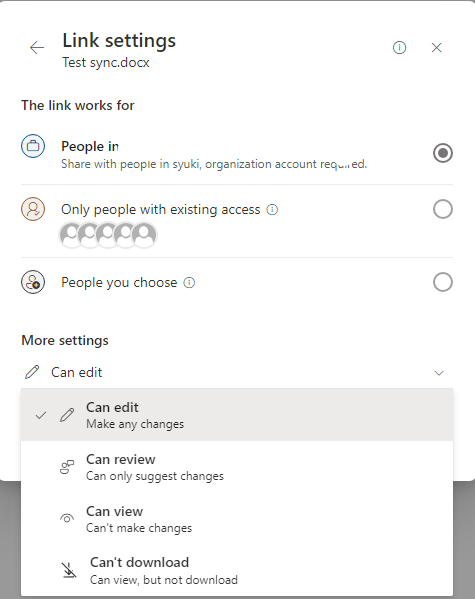The height and width of the screenshot is (599, 475).
Task: Click the existing access person icon
Action: [x=33, y=209]
